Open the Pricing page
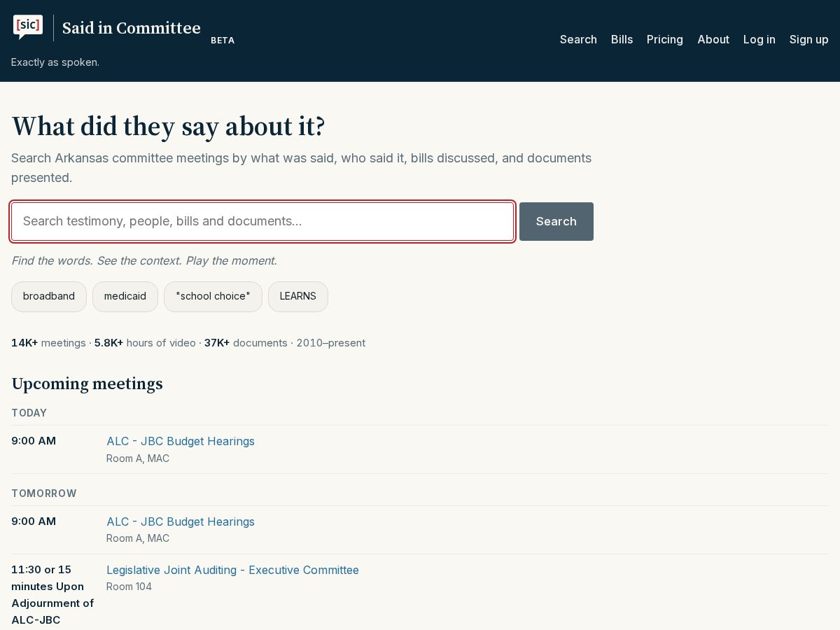This screenshot has width=840, height=630. (665, 39)
